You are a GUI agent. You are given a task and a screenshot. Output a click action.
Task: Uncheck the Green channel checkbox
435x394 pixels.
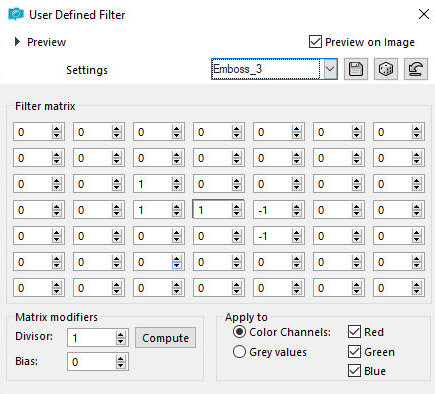pos(354,351)
